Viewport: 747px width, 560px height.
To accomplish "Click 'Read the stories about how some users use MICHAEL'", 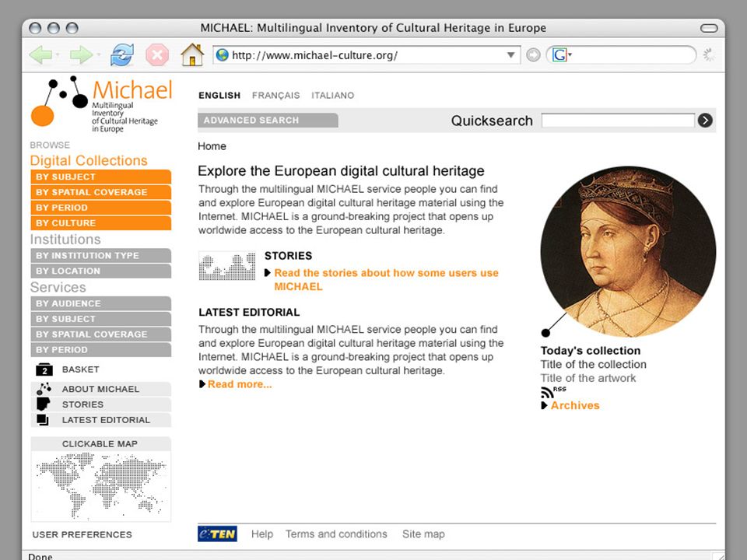I will 387,279.
